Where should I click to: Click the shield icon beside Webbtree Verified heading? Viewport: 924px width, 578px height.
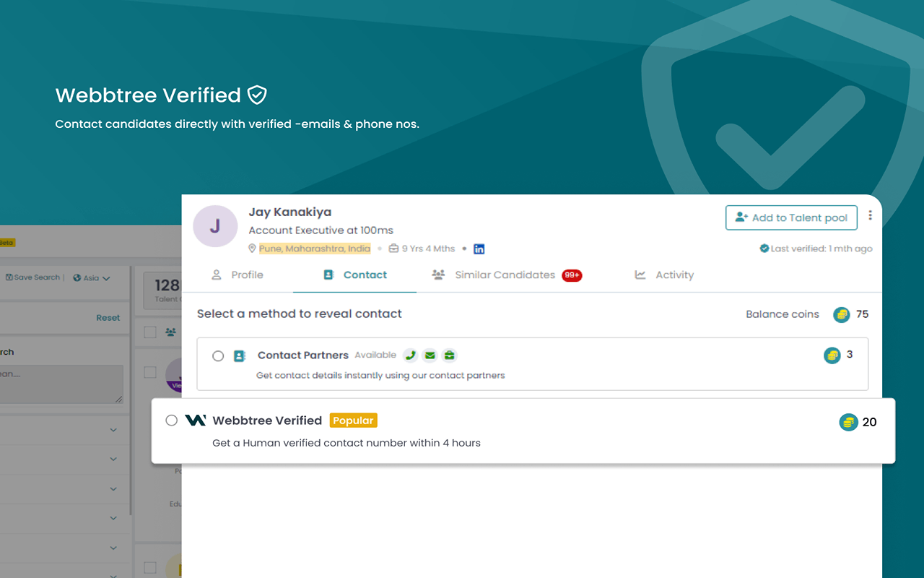257,95
